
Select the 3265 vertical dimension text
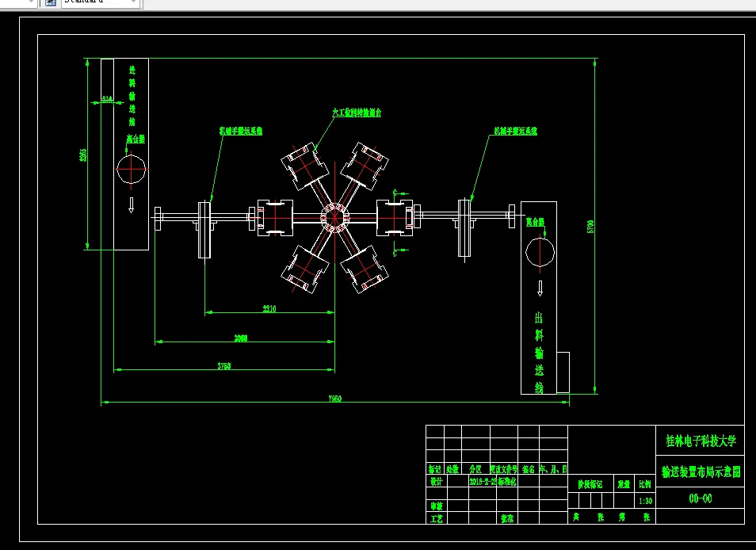[83, 155]
